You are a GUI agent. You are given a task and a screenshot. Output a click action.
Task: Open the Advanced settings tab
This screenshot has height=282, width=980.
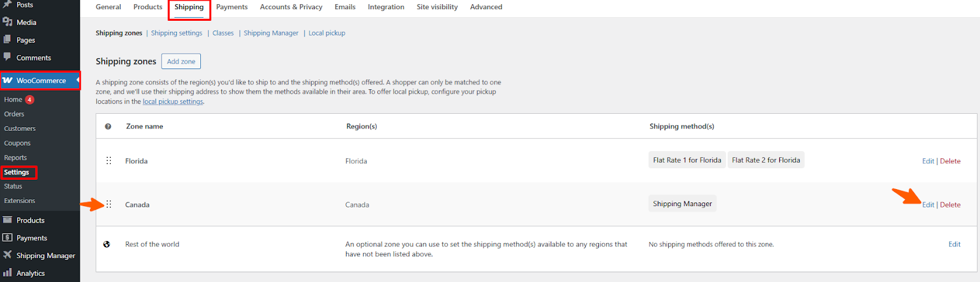(x=486, y=7)
